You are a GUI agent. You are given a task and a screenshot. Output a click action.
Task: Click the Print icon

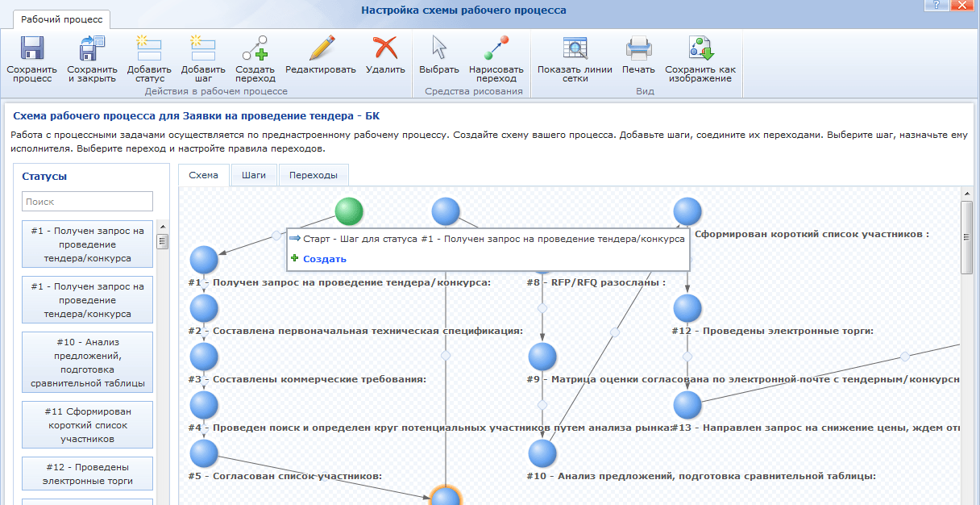tap(638, 50)
